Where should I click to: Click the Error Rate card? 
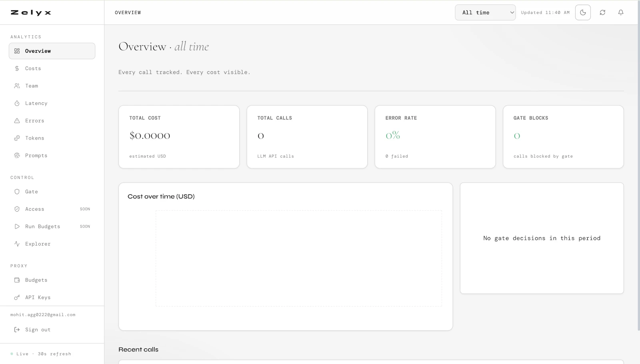pyautogui.click(x=435, y=137)
